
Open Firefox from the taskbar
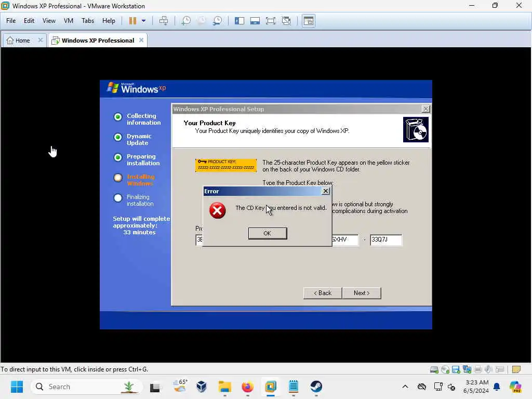pyautogui.click(x=247, y=387)
